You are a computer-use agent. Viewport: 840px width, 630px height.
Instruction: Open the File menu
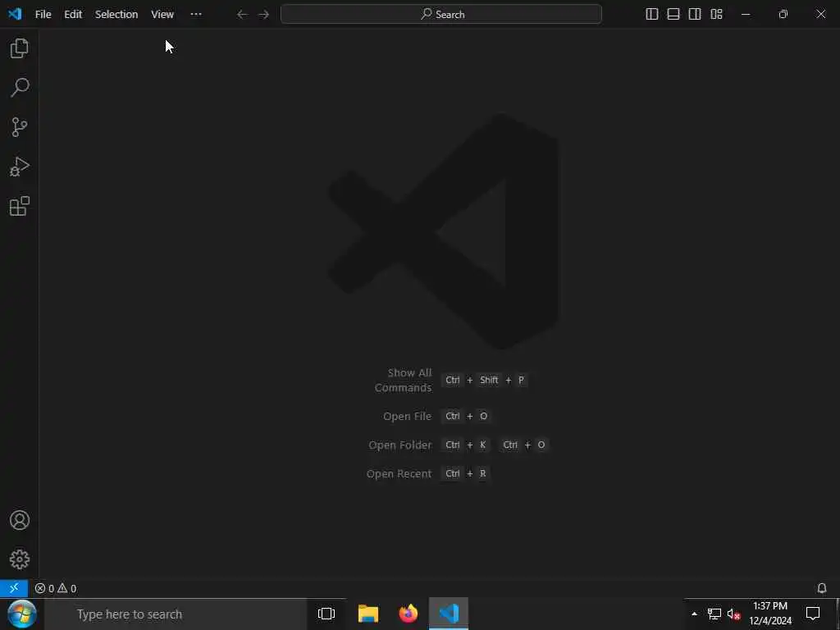click(43, 15)
